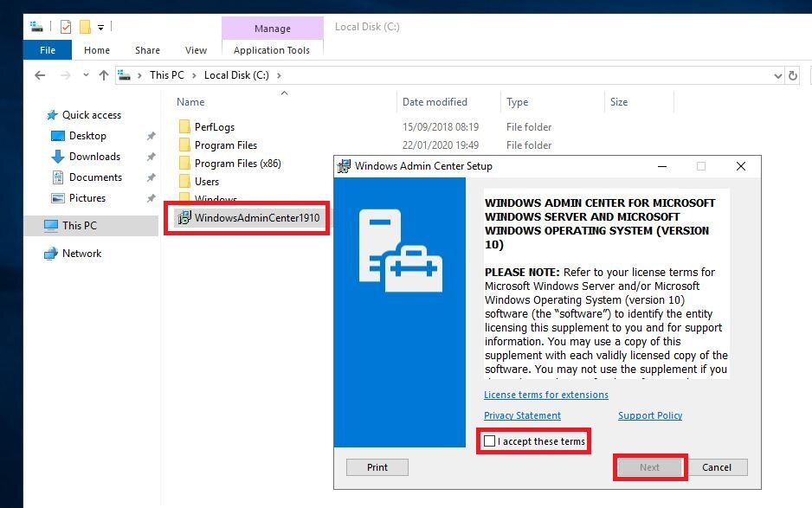Select the WindowsAdminCenter1910 installer file
The height and width of the screenshot is (508, 812).
pos(248,217)
